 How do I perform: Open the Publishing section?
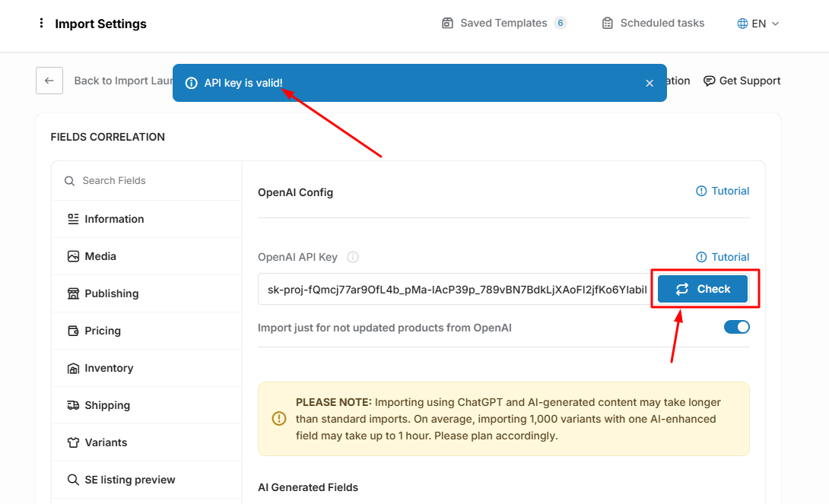pos(147,293)
